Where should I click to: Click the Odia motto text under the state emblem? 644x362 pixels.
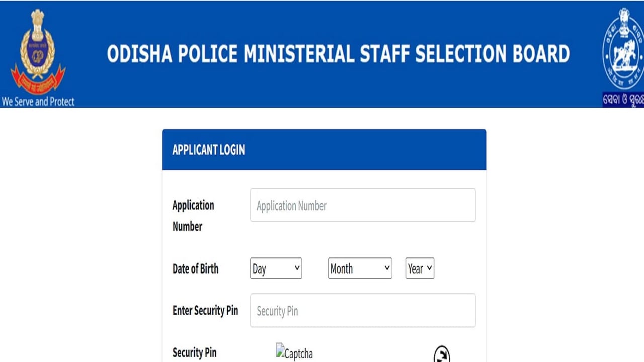pos(624,100)
